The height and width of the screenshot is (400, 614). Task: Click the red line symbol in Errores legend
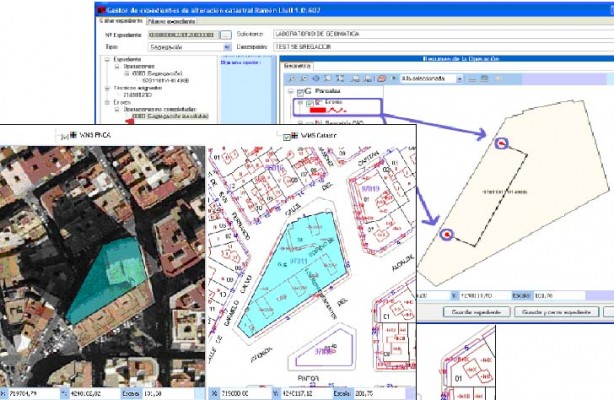point(337,110)
